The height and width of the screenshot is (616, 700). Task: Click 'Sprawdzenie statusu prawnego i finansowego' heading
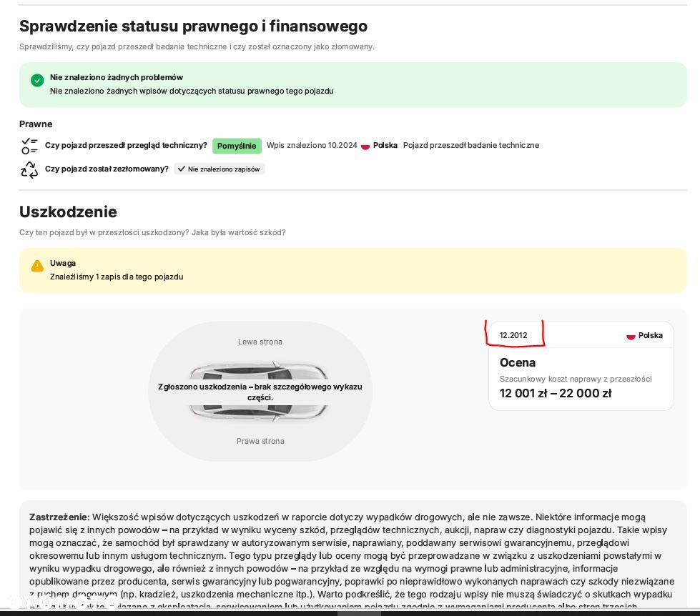click(193, 26)
